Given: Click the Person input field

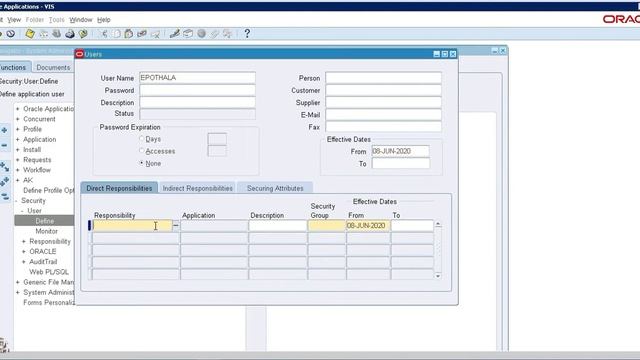Looking at the screenshot, I should pyautogui.click(x=383, y=78).
